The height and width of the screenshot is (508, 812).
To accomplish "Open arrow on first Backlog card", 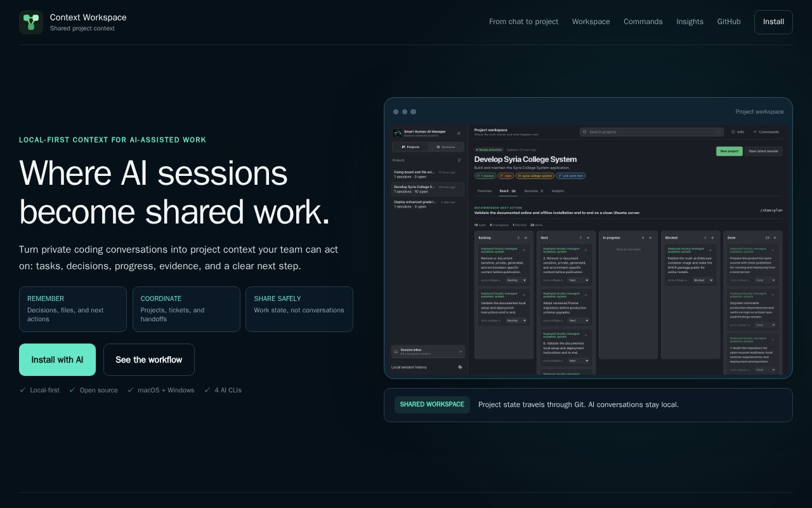I will coord(523,250).
